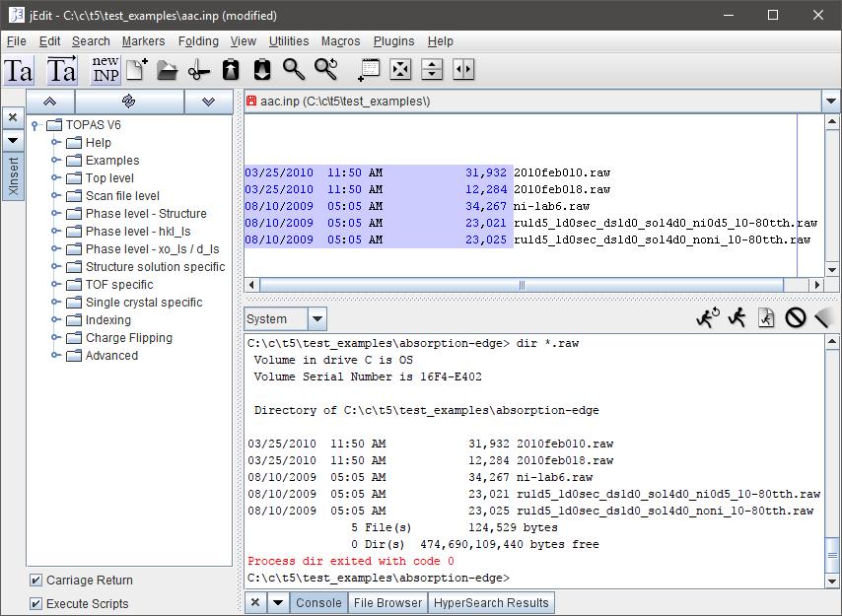Click the clear console brush icon

(824, 318)
